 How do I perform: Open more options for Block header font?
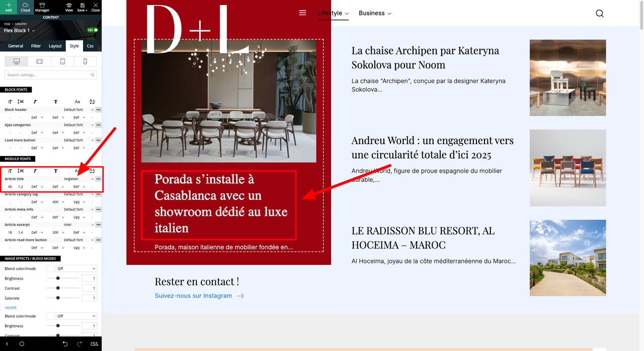[x=99, y=110]
